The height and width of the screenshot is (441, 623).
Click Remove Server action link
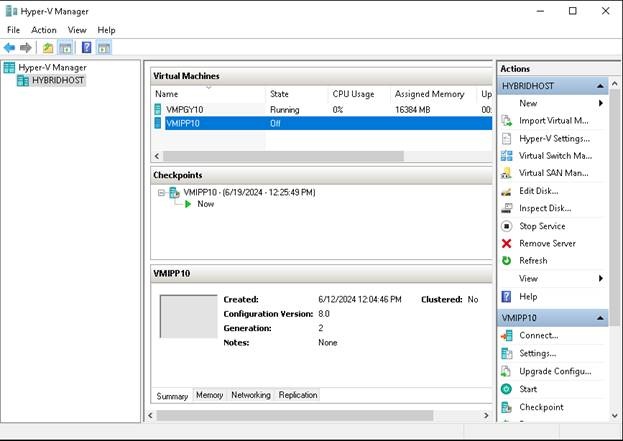(548, 244)
